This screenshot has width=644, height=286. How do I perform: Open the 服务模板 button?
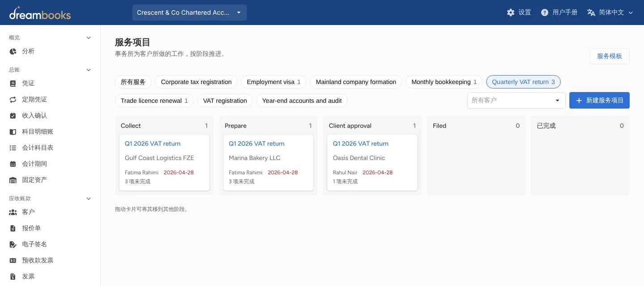pyautogui.click(x=610, y=56)
